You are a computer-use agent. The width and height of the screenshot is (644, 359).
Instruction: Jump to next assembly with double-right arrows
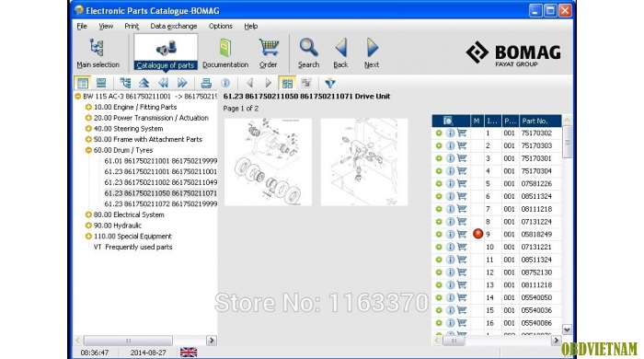click(x=182, y=83)
